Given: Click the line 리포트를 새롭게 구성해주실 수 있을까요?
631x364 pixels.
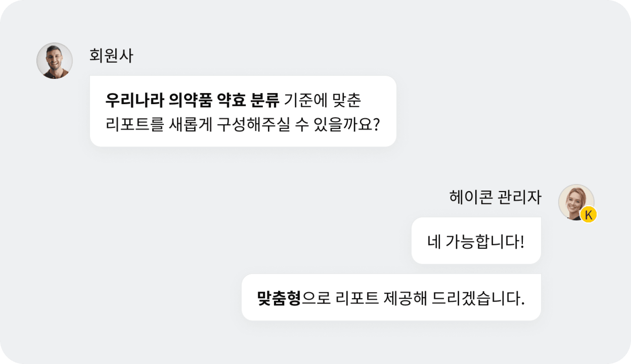Looking at the screenshot, I should point(243,124).
